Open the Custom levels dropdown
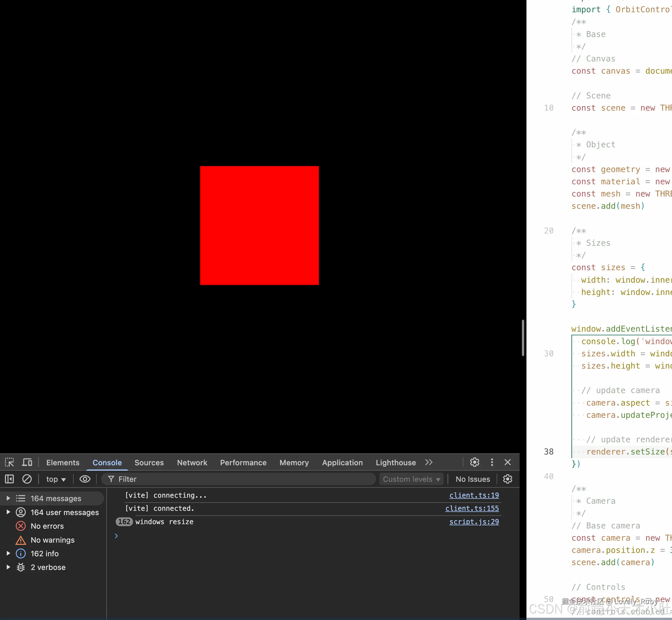Image resolution: width=672 pixels, height=620 pixels. pyautogui.click(x=411, y=479)
